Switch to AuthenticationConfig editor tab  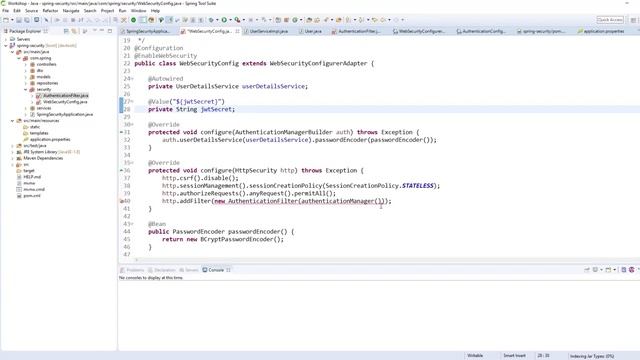(483, 31)
